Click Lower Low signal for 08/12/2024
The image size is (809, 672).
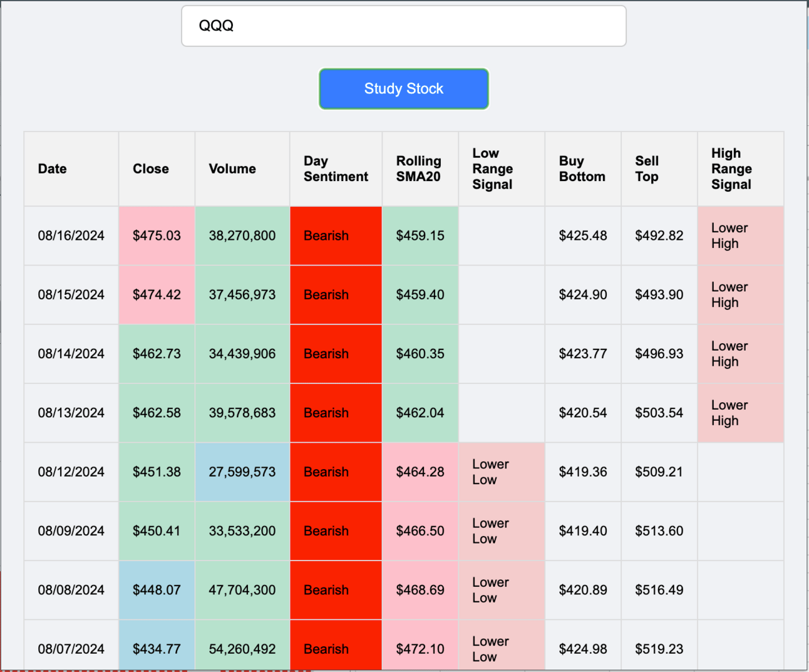[502, 472]
